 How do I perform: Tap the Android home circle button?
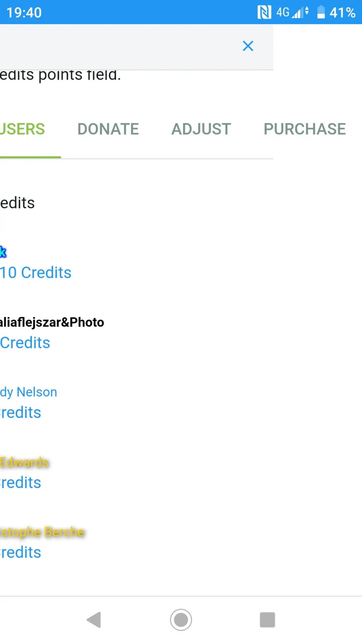pos(181,620)
